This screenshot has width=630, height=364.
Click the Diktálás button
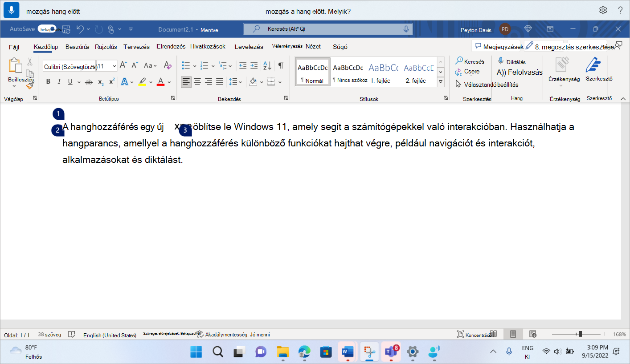[512, 61]
